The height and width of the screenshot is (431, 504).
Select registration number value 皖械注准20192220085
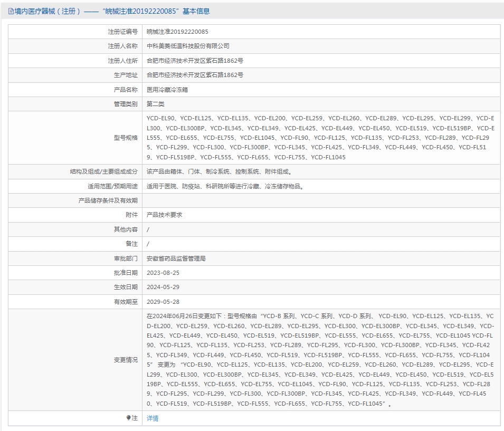click(177, 32)
